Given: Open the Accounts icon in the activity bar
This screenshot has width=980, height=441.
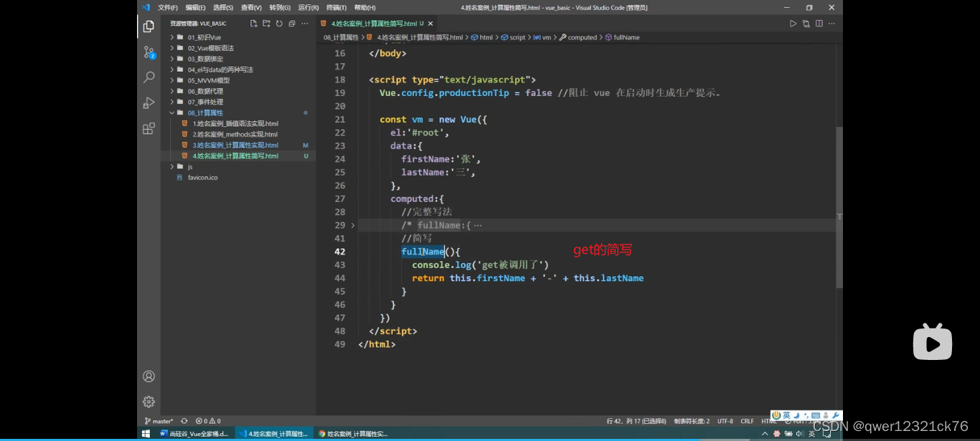Looking at the screenshot, I should [149, 376].
